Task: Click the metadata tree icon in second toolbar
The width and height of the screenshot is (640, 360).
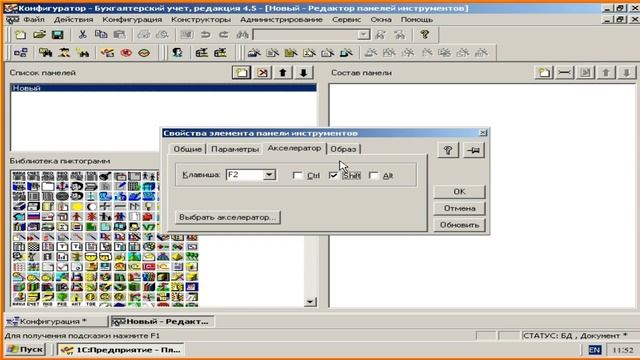Action: click(20, 53)
